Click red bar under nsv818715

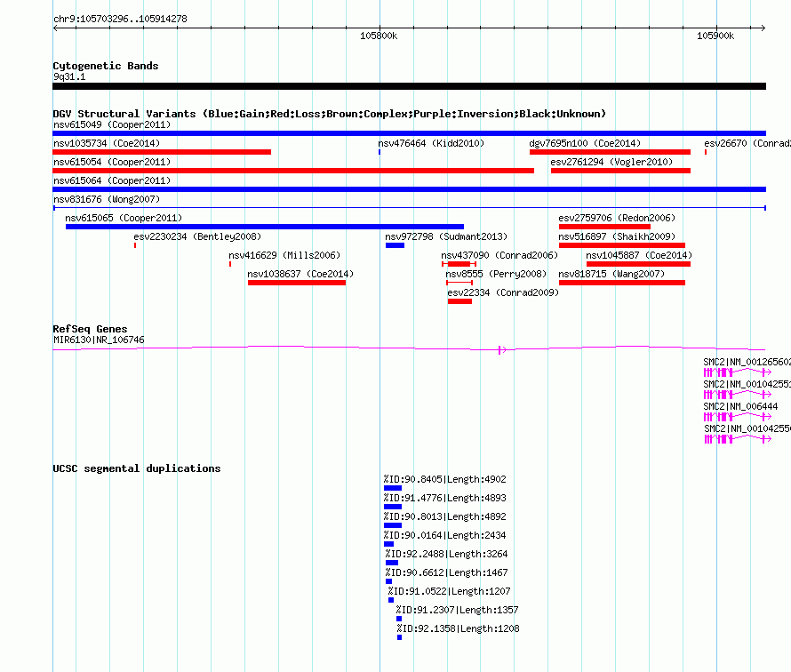(x=622, y=283)
